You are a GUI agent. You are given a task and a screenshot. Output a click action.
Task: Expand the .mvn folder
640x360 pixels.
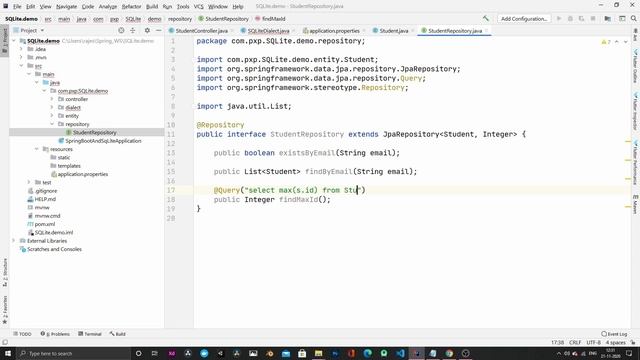22,58
